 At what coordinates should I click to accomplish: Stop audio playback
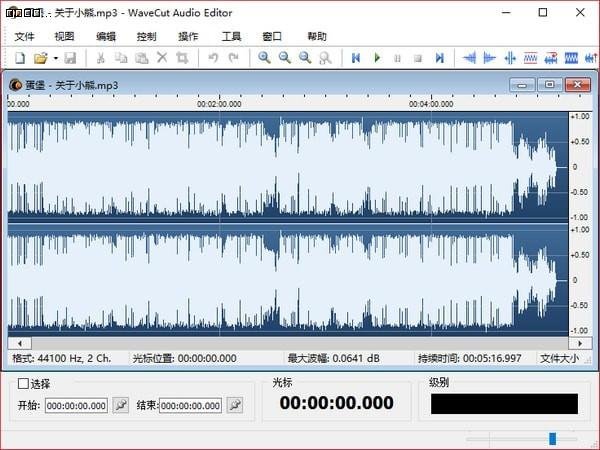[x=418, y=58]
